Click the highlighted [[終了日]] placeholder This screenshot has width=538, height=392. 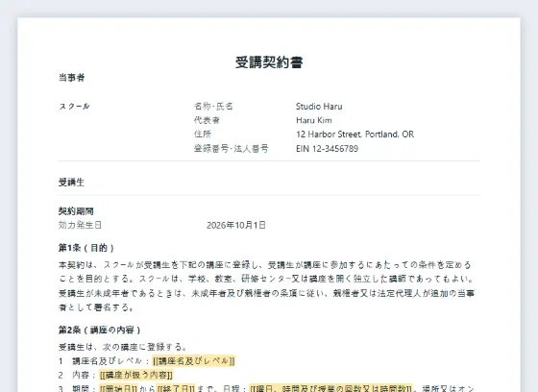176,388
